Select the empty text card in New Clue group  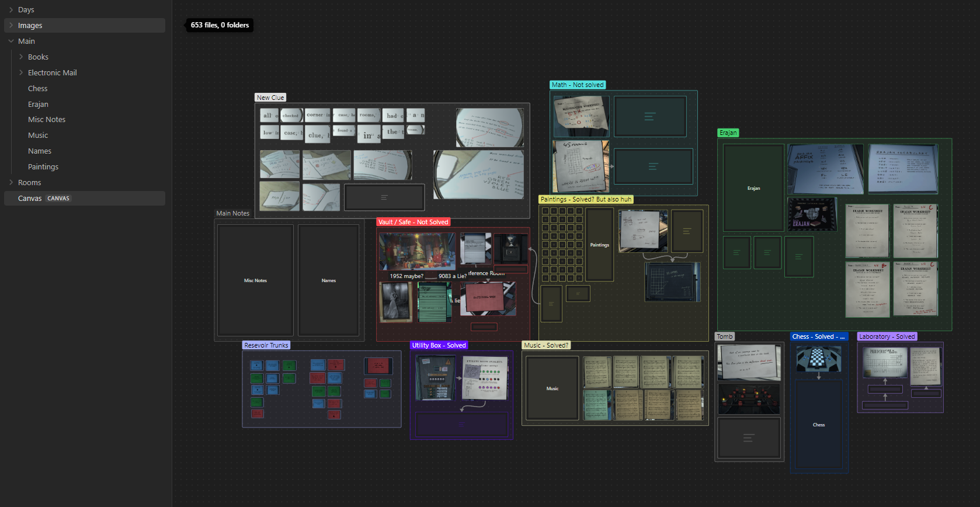tap(384, 197)
